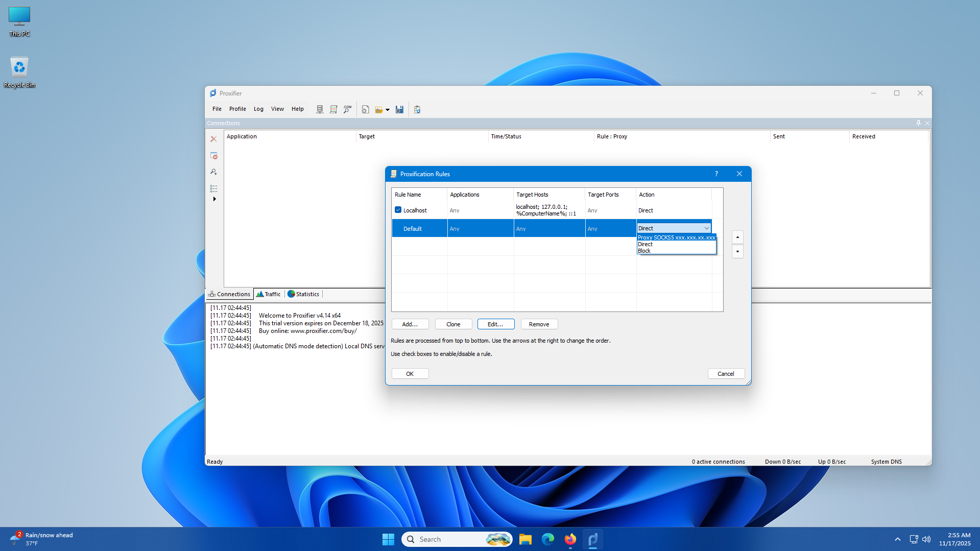Open the View menu
This screenshot has width=980, height=551.
point(277,109)
